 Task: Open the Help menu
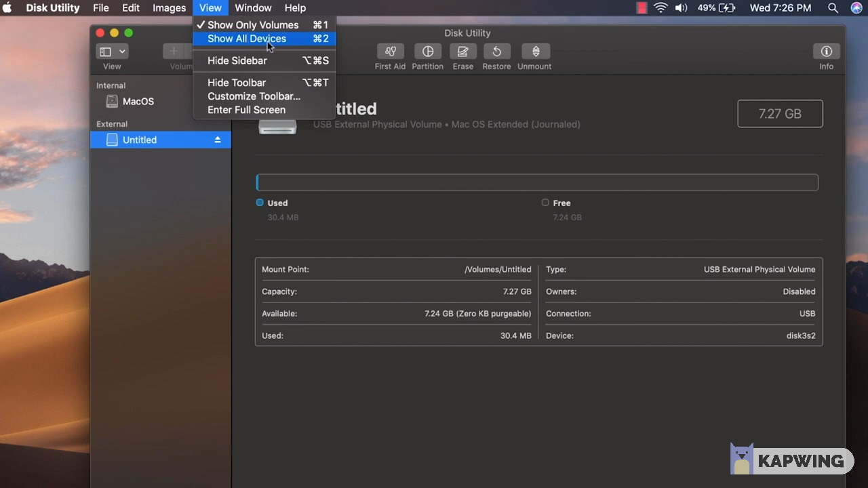coord(295,8)
